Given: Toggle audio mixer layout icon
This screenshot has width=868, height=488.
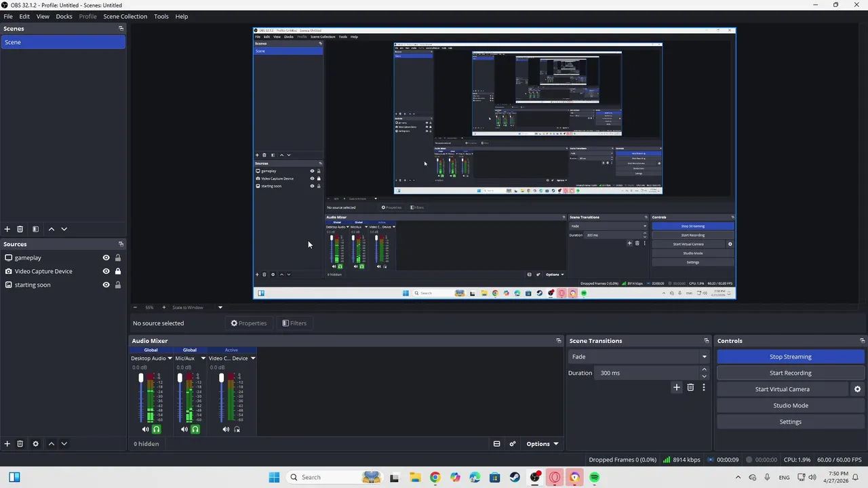Looking at the screenshot, I should (496, 444).
